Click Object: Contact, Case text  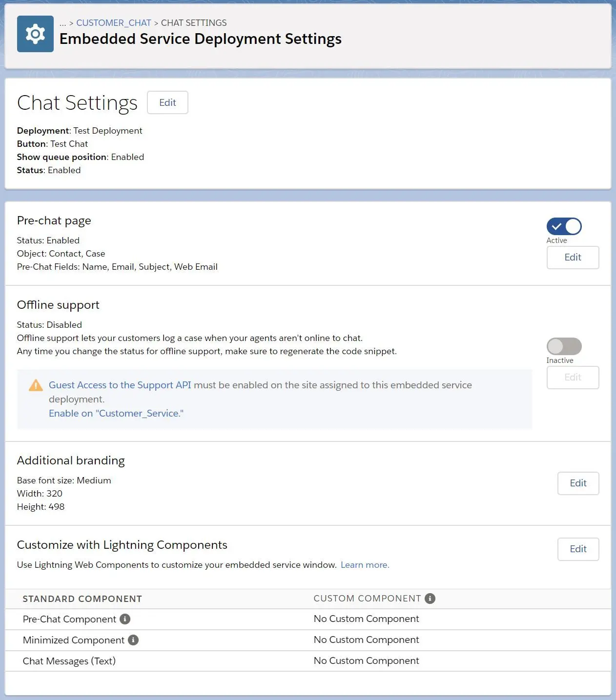coord(61,254)
